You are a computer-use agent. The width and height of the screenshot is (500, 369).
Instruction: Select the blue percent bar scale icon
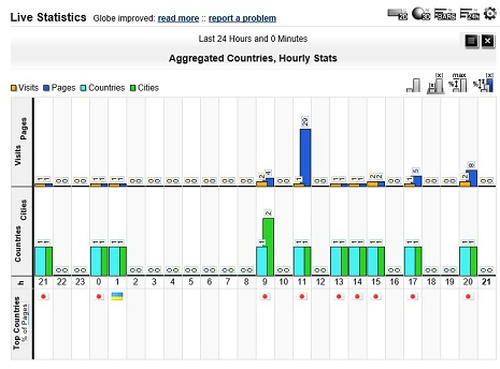coord(483,83)
